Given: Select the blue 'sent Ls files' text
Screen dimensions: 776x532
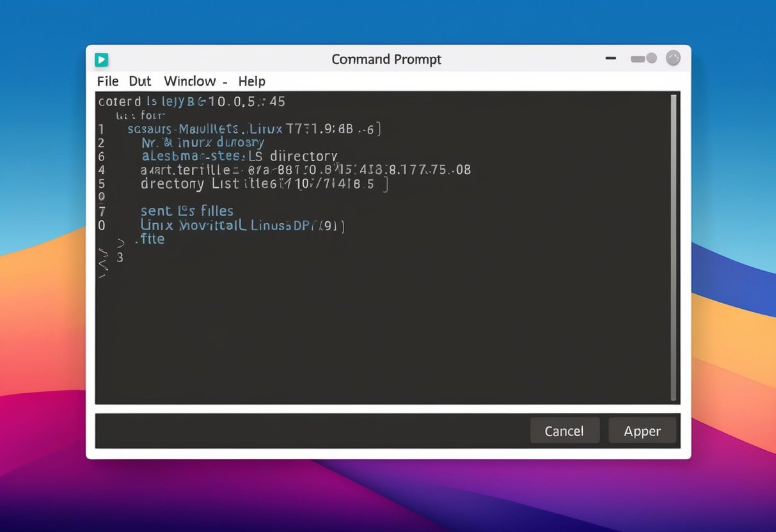Looking at the screenshot, I should tap(186, 210).
